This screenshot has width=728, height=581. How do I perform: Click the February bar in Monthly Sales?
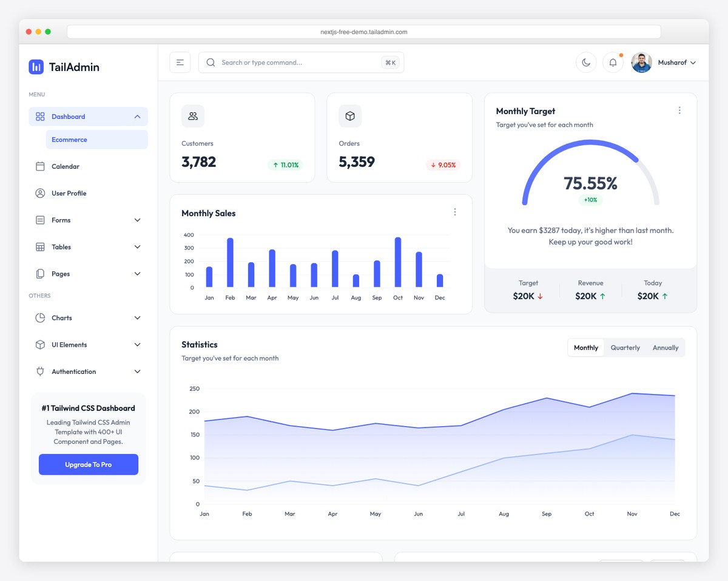pos(231,261)
